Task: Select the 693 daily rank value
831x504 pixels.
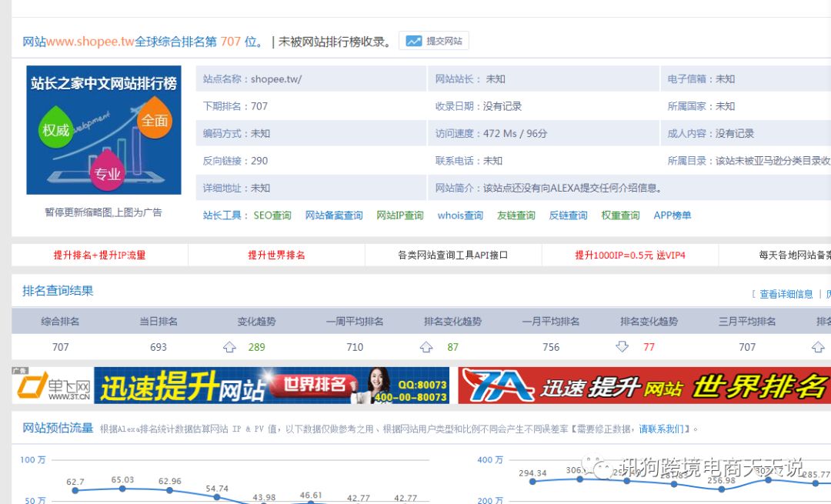Action: [159, 347]
